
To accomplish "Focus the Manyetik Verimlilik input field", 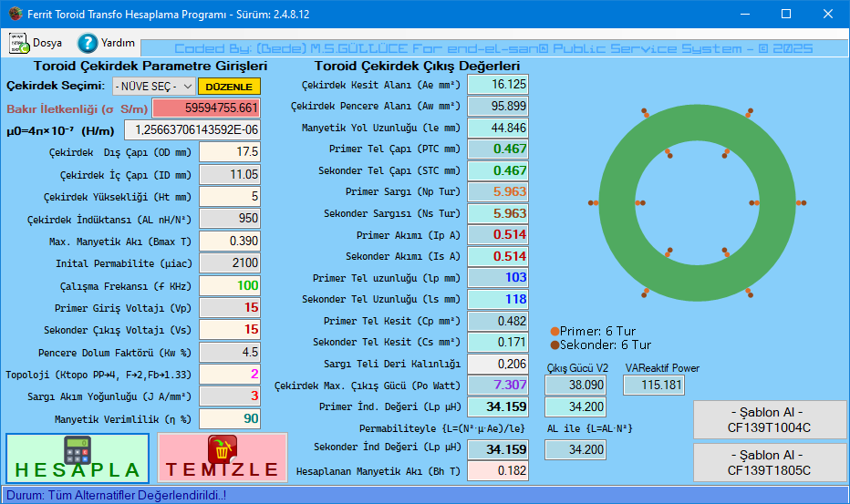I will (x=230, y=418).
